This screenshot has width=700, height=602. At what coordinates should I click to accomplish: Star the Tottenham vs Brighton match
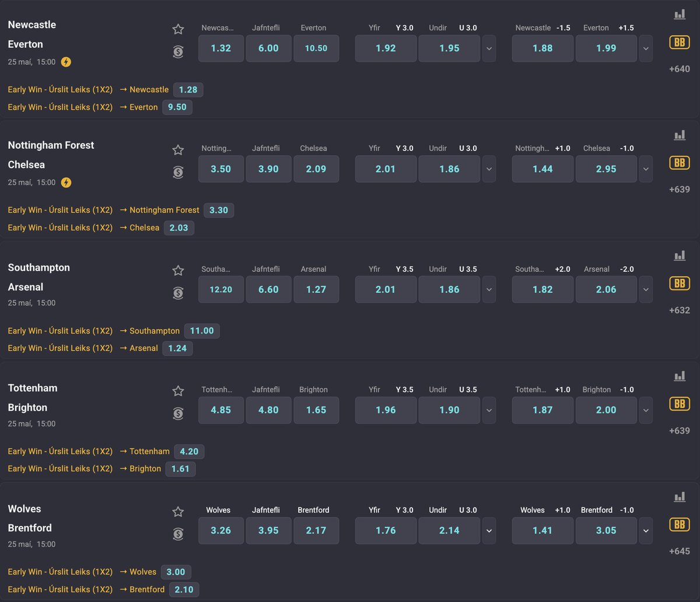[x=178, y=391]
